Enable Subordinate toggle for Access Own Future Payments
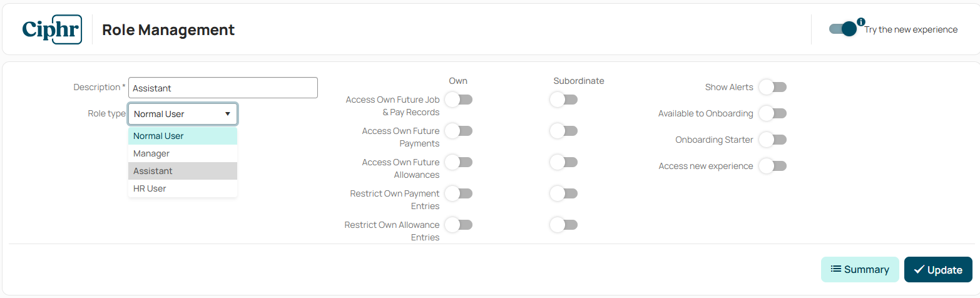Screen dimensions: 980x298 coord(563,131)
